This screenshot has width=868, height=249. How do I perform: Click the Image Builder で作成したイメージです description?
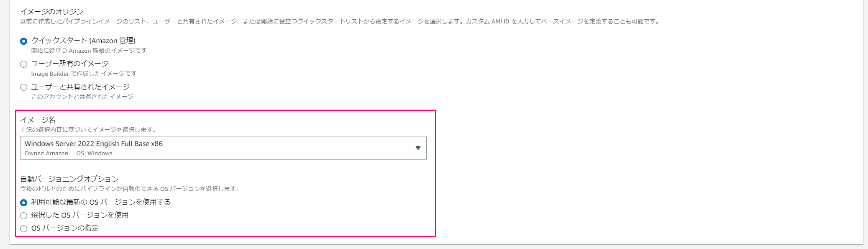point(84,74)
